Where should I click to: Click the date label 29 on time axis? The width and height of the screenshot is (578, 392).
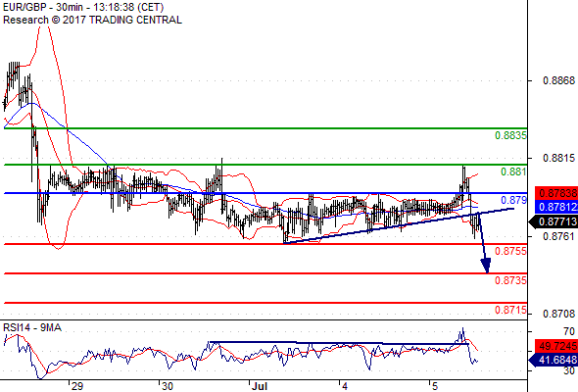click(x=77, y=386)
